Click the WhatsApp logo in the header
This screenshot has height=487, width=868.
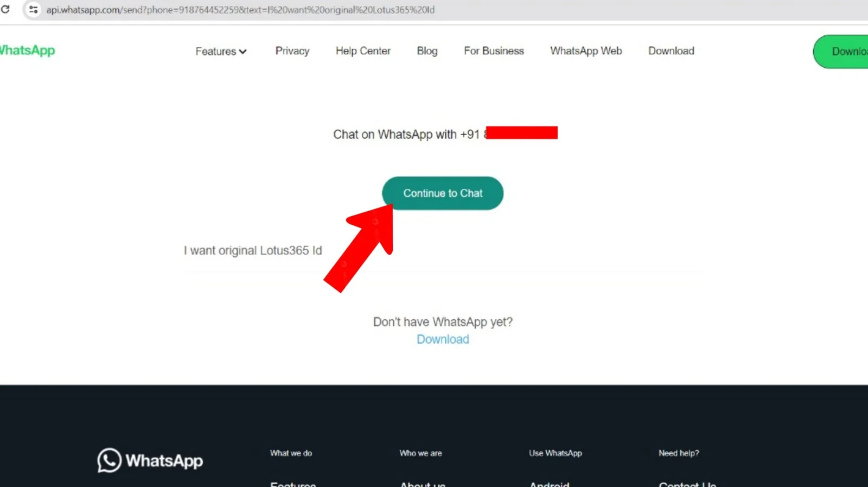pos(27,50)
